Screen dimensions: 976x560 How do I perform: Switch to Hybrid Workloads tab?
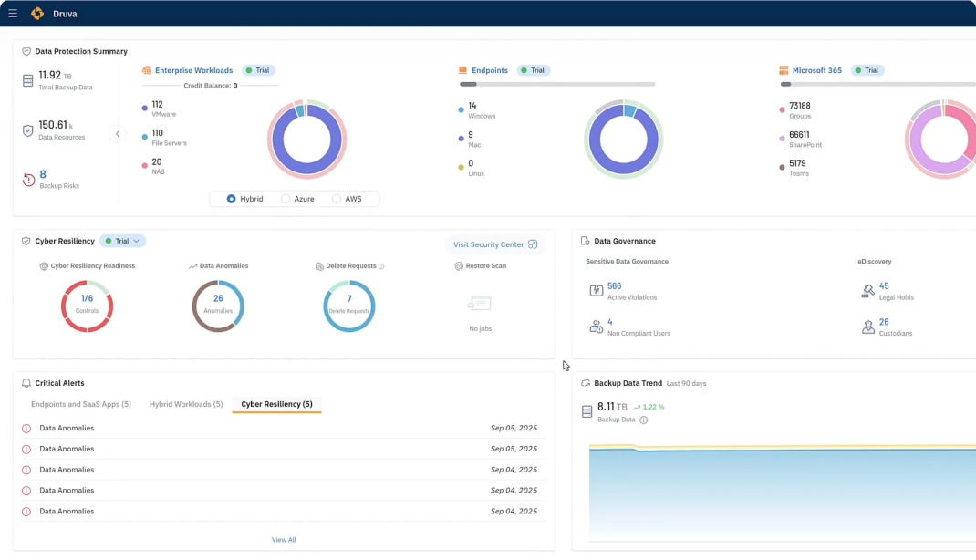(186, 404)
